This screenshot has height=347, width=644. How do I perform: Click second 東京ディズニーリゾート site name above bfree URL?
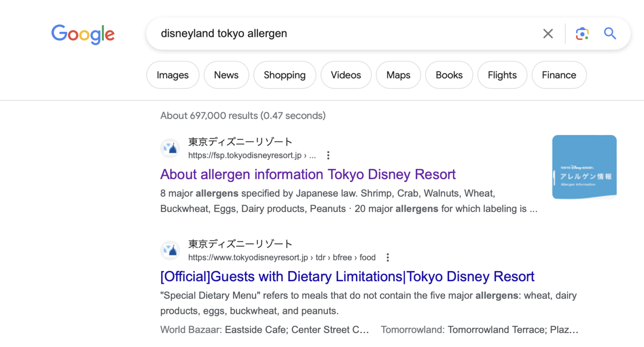[x=240, y=244]
